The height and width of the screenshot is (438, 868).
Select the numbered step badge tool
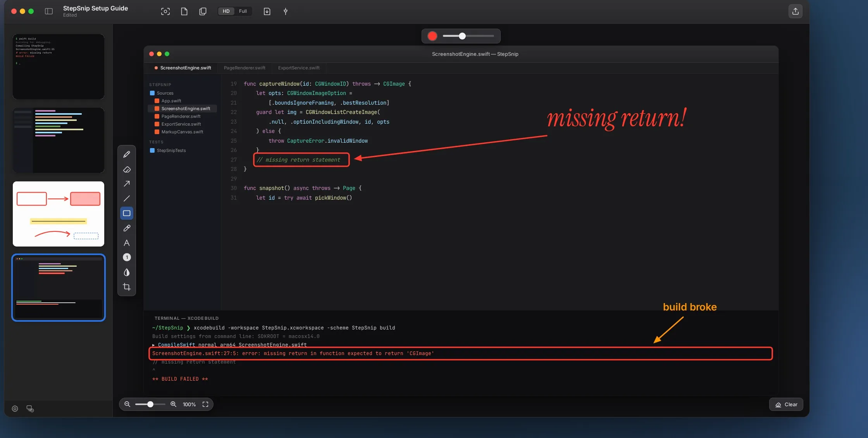pos(127,257)
